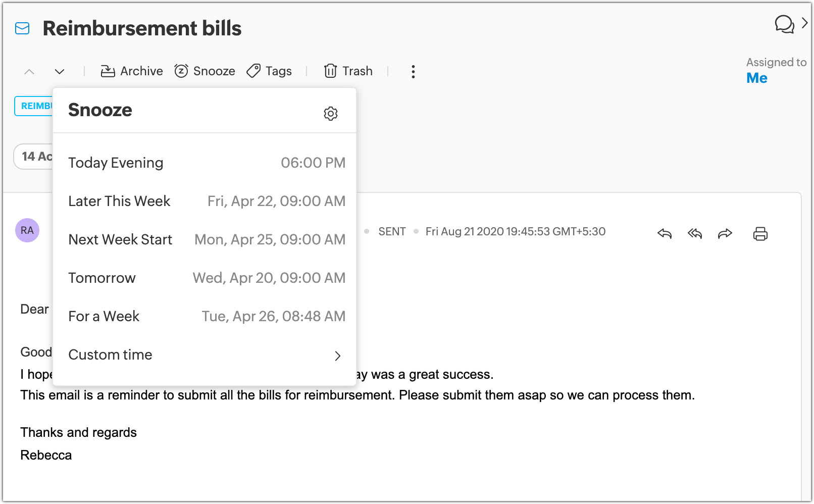Click the assigned to Me link
The image size is (814, 504).
756,78
